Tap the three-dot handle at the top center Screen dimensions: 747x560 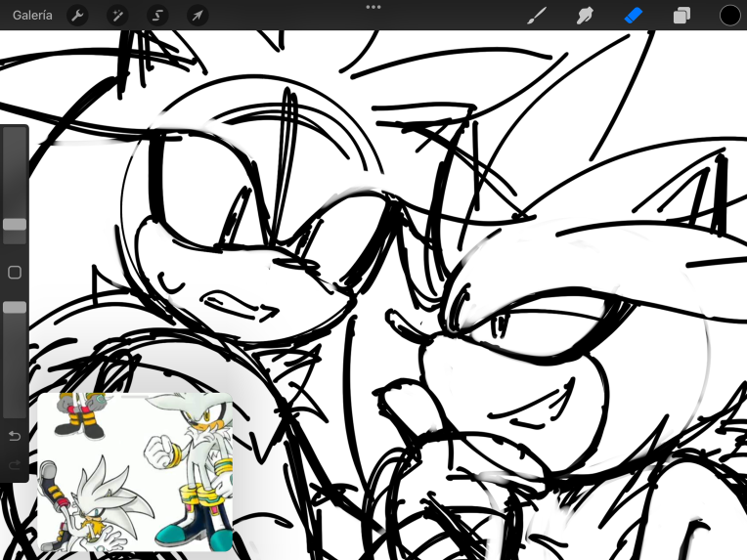click(x=373, y=7)
